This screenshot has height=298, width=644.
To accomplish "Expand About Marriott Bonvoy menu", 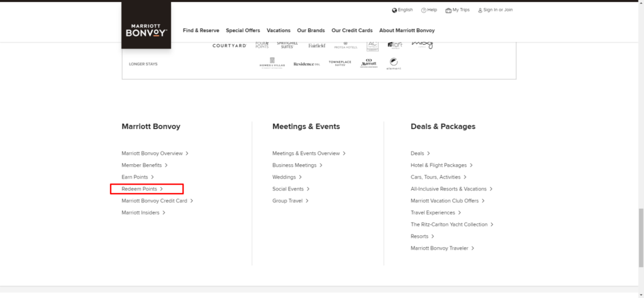I will [x=406, y=30].
